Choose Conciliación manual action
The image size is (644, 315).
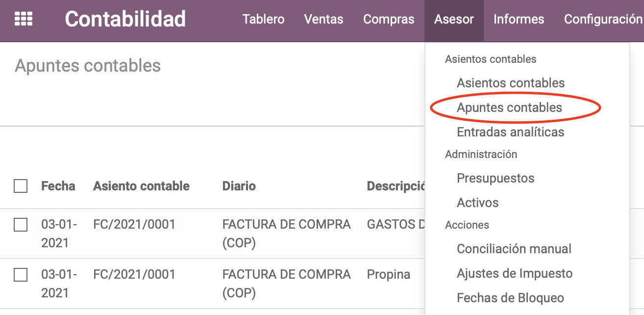[x=514, y=249]
